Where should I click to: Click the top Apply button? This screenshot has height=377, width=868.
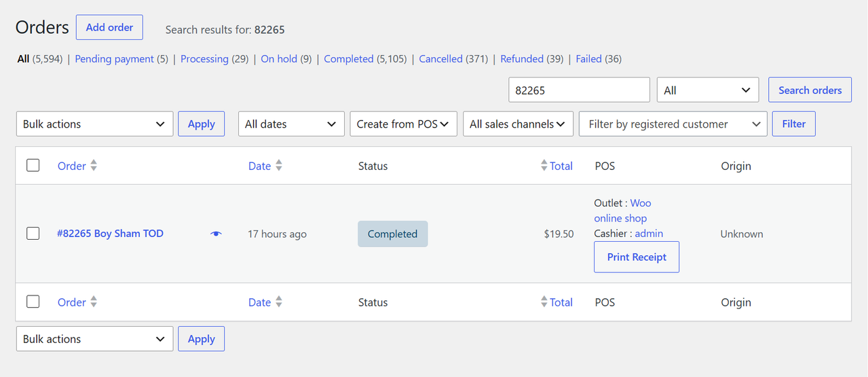click(x=201, y=124)
